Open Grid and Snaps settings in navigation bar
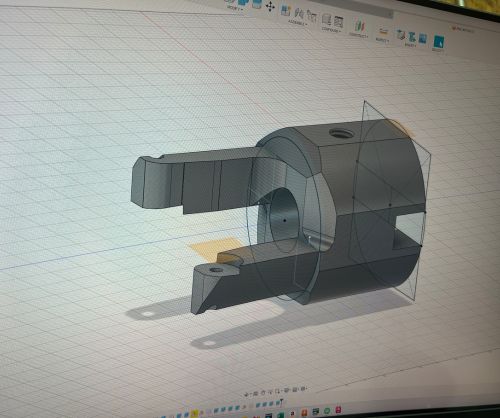The height and width of the screenshot is (418, 500). point(295,389)
